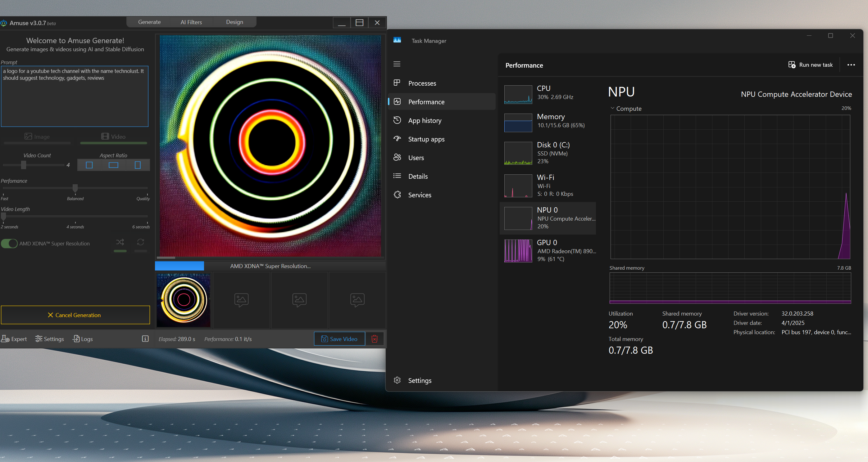This screenshot has width=868, height=462.
Task: Select the portrait aspect ratio option
Action: pyautogui.click(x=138, y=165)
